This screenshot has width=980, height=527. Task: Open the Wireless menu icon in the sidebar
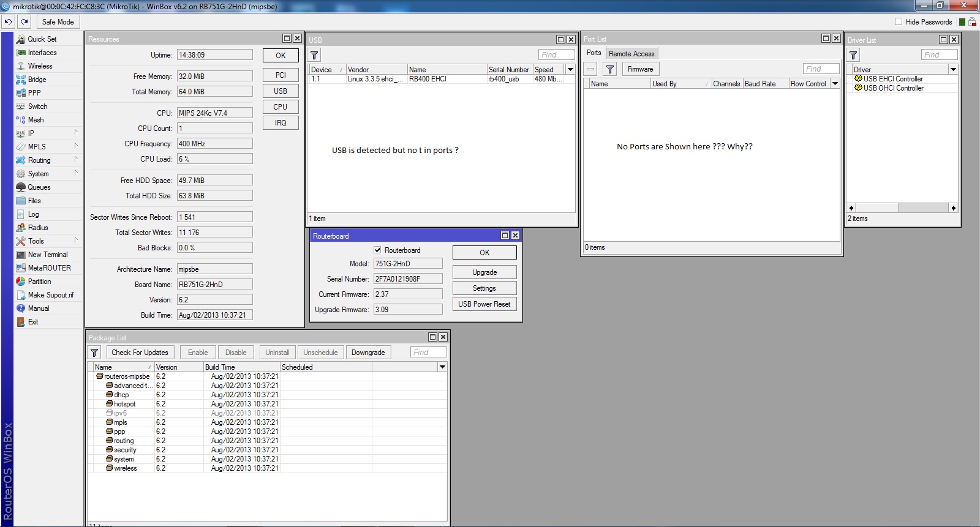click(21, 66)
